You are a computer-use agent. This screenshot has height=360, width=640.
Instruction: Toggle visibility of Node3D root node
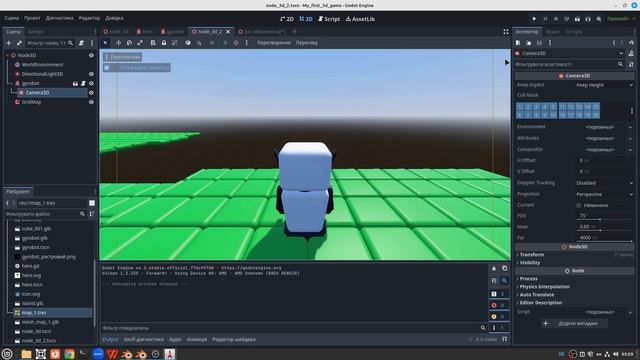(91, 55)
